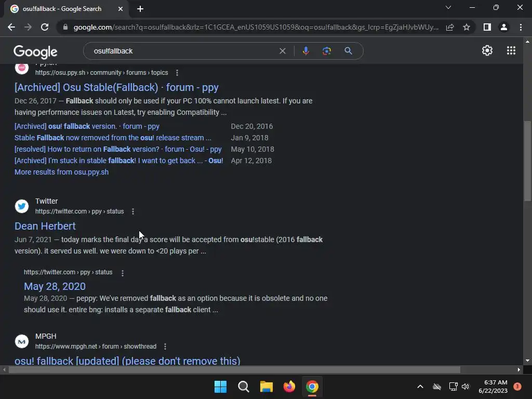The height and width of the screenshot is (399, 532).
Task: Open Chrome's three-dot menu
Action: (521, 27)
